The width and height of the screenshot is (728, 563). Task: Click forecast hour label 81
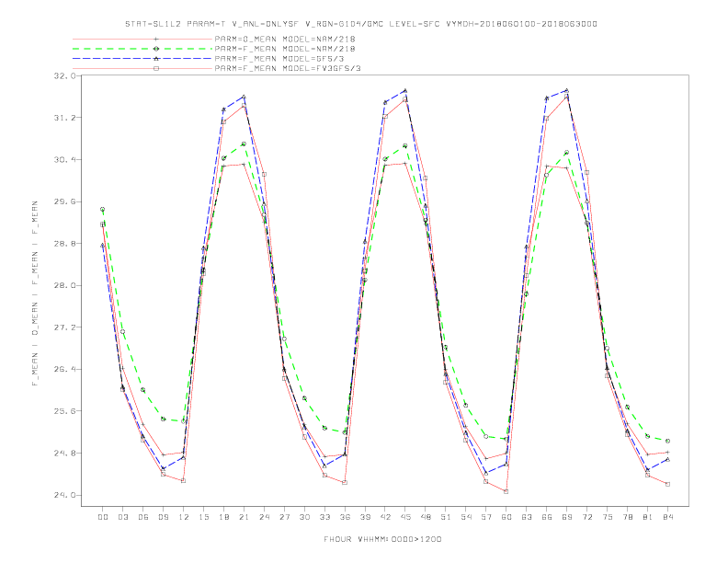coord(648,517)
